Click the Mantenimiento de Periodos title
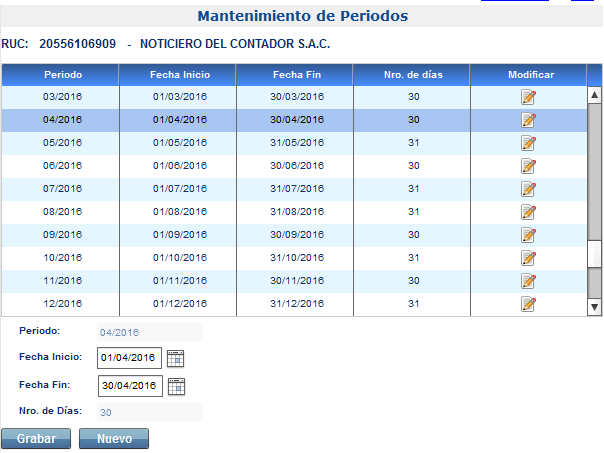The height and width of the screenshot is (453, 604). coord(302,16)
